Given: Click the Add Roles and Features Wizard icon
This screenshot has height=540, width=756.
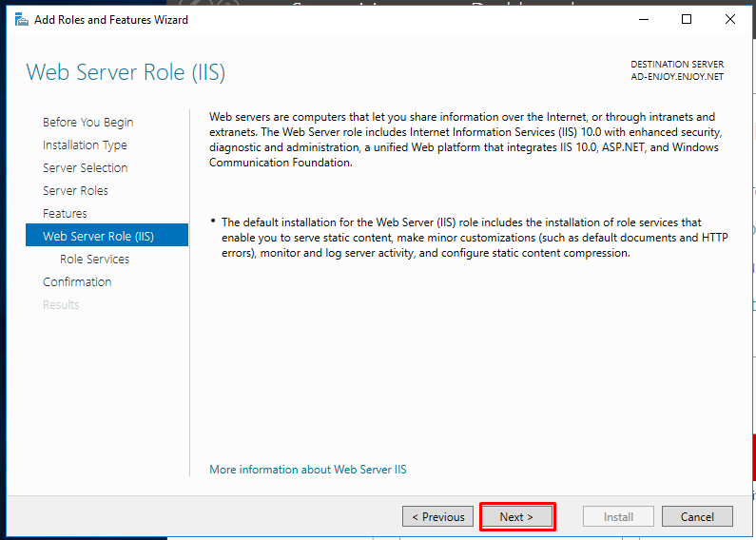Looking at the screenshot, I should [21, 20].
